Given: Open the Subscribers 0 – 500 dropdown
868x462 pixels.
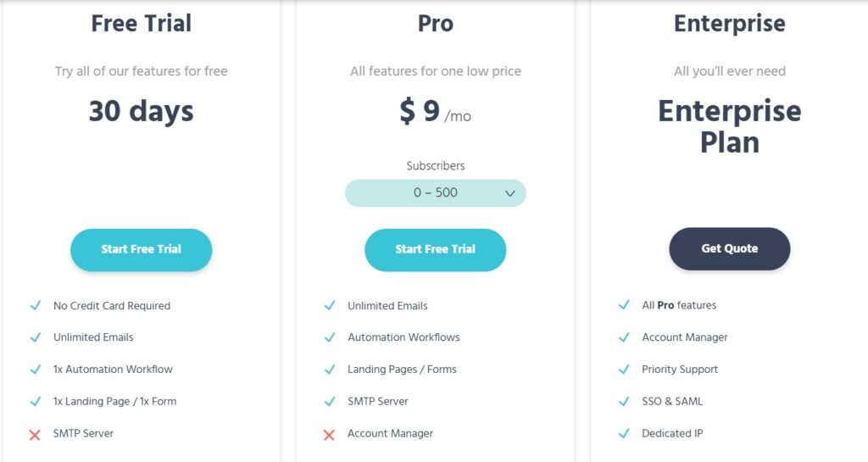Looking at the screenshot, I should coord(435,193).
